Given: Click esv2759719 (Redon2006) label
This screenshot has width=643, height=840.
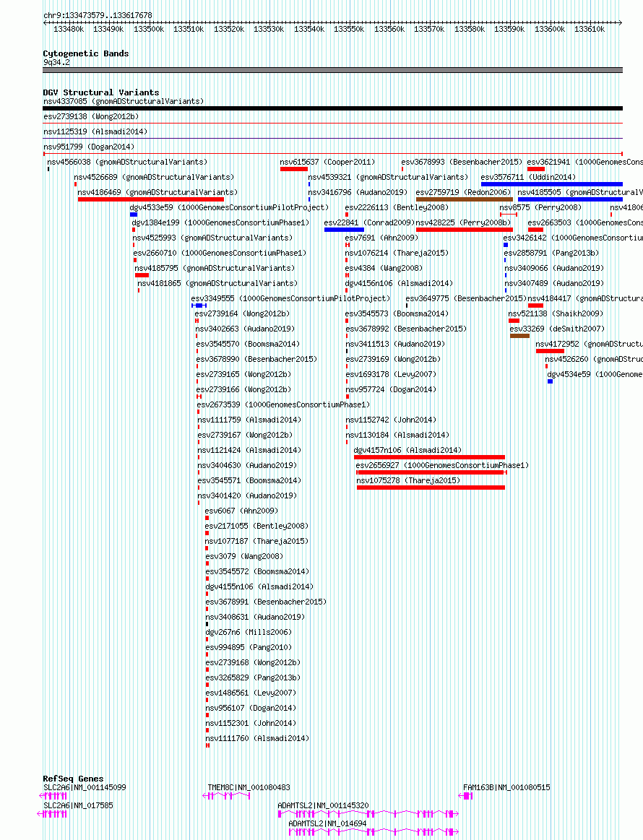Looking at the screenshot, I should coord(464,192).
